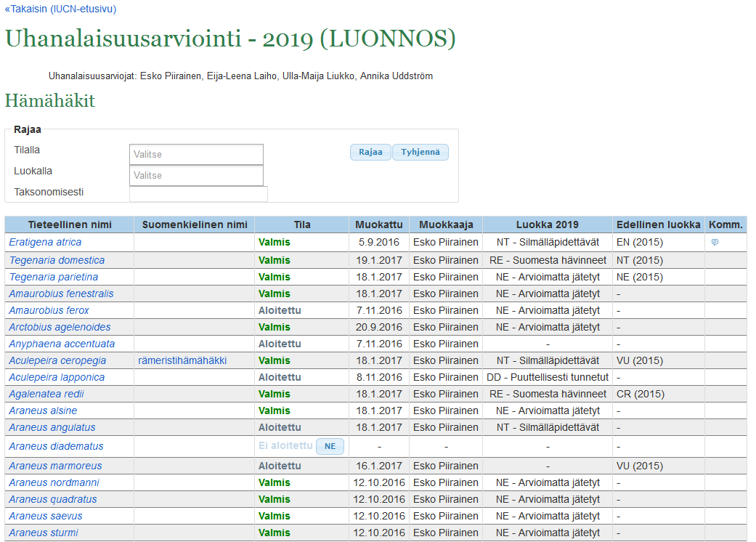The width and height of the screenshot is (756, 542).
Task: Open the Aculepeira lapponica species link
Action: pos(57,377)
